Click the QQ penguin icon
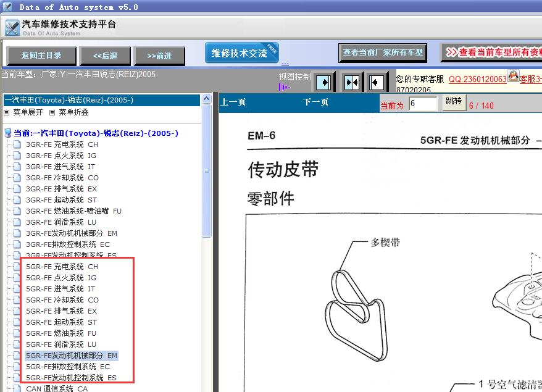This screenshot has height=392, width=542. point(514,76)
